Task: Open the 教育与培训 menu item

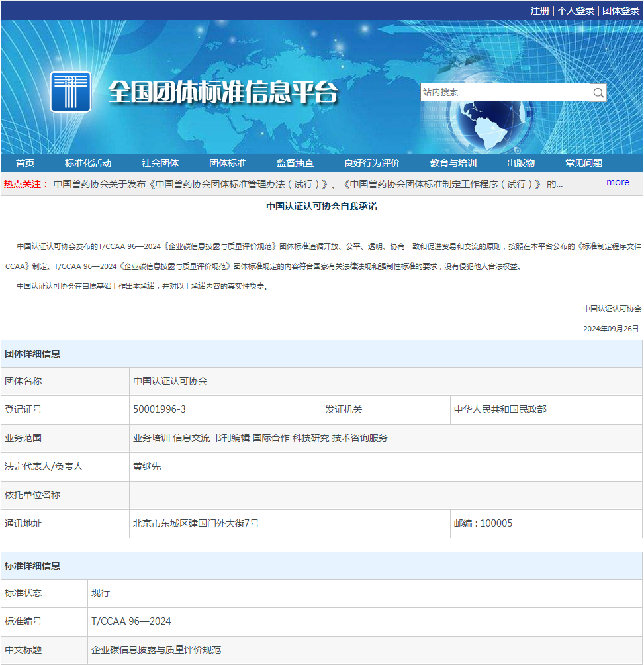Action: (453, 163)
